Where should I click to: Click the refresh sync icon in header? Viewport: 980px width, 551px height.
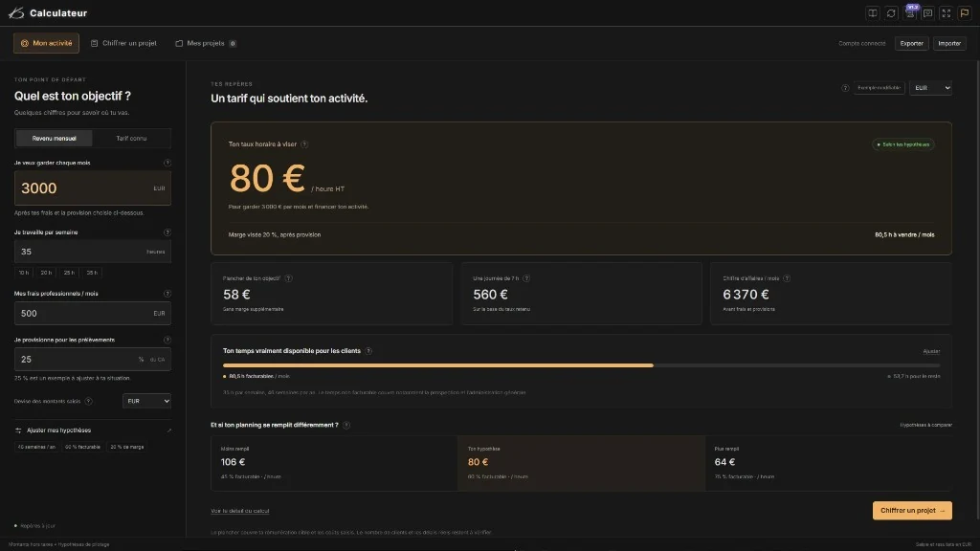(891, 13)
